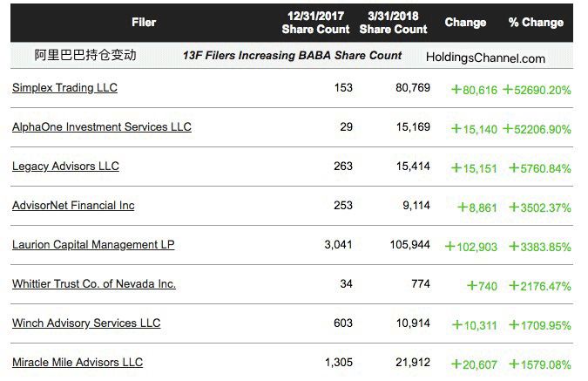Sort by Change column header
The height and width of the screenshot is (381, 588).
[x=465, y=22]
